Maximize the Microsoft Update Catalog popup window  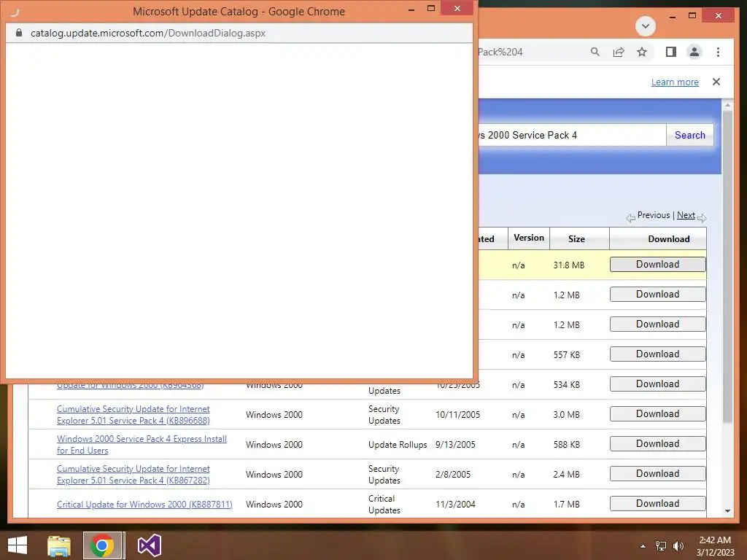431,8
